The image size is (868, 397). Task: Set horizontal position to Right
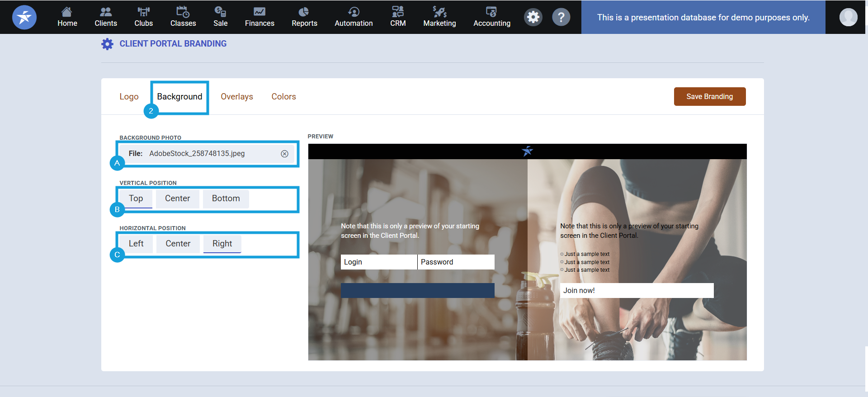click(x=222, y=244)
